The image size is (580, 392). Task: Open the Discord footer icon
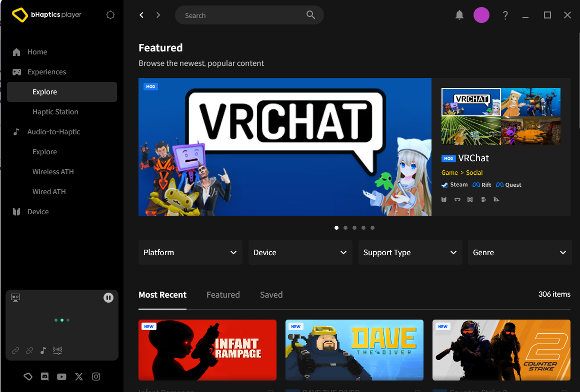point(45,377)
